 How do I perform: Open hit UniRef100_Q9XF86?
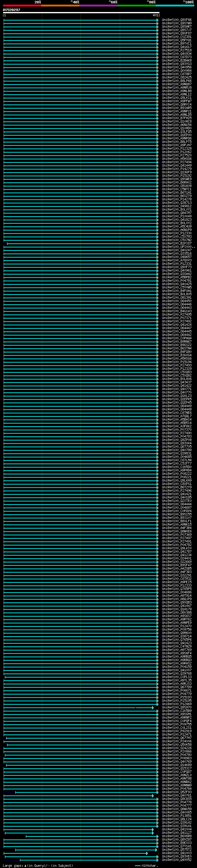(x=177, y=20)
